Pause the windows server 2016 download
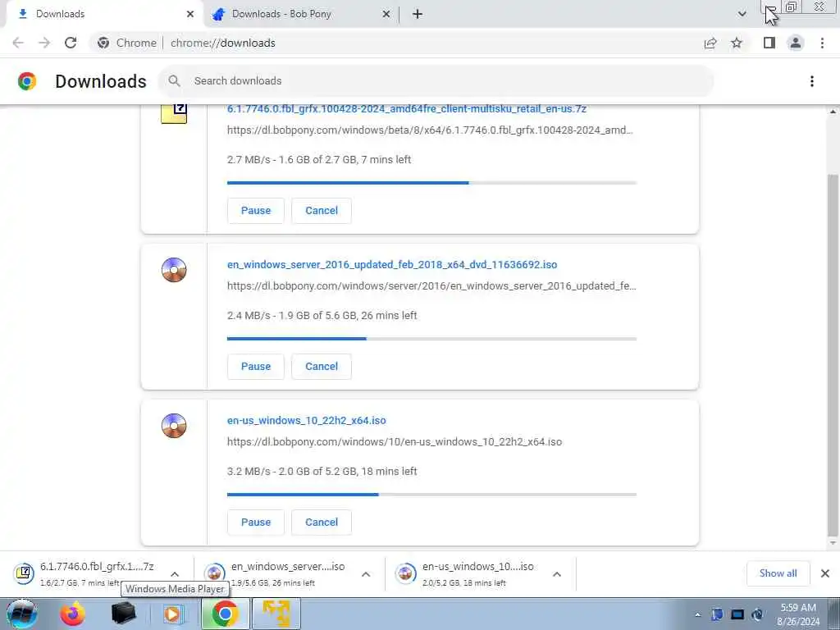This screenshot has height=630, width=840. coord(256,367)
